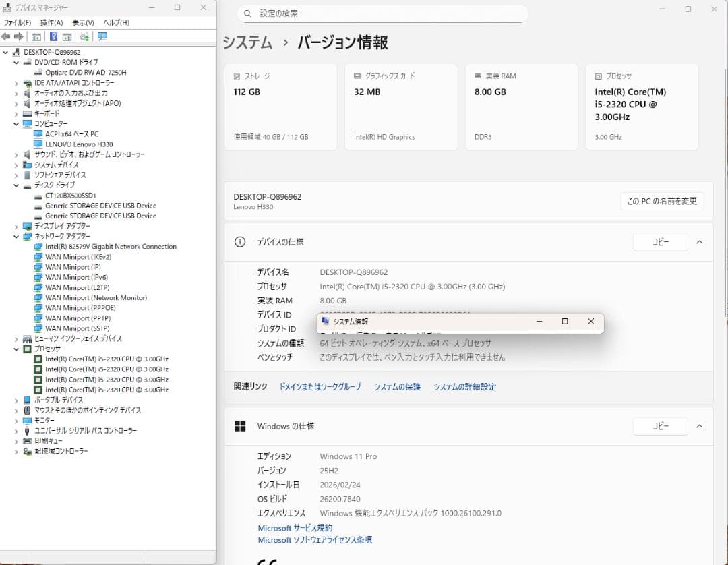
Task: Click the last i5-2320 processor icon
Action: click(x=38, y=390)
